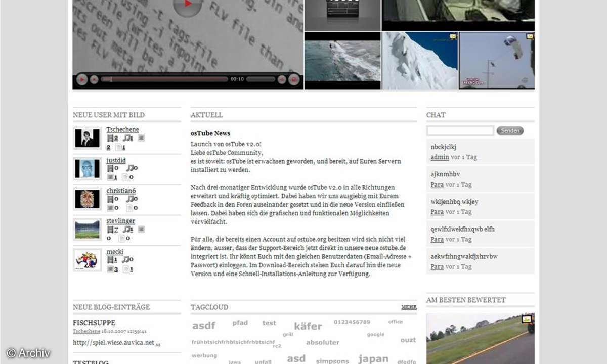Viewport: 607px width, 364px height.
Task: Click justdid's blue face avatar
Action: [87, 168]
